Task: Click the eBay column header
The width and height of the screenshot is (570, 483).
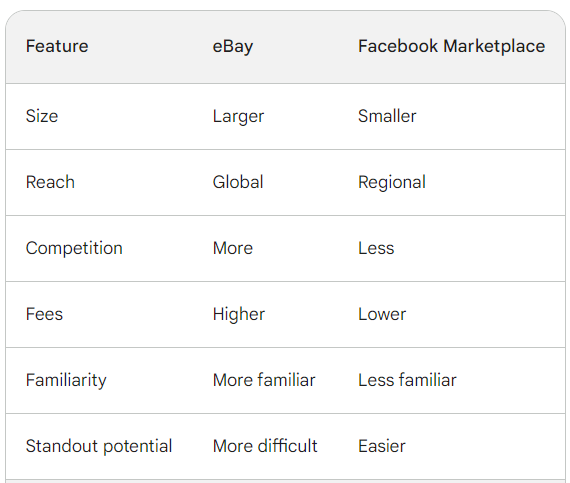Action: tap(233, 47)
